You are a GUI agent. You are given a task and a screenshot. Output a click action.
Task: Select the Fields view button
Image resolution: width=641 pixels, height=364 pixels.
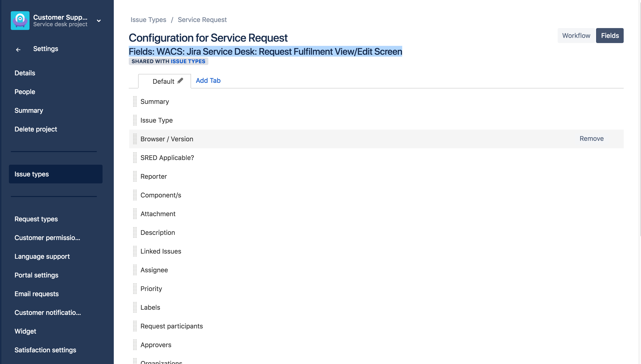[x=609, y=36]
